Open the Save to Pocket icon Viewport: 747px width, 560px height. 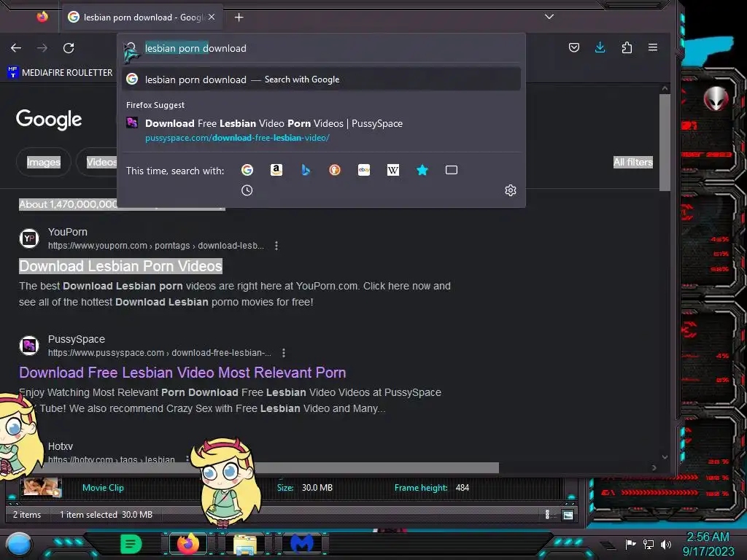[x=574, y=47]
